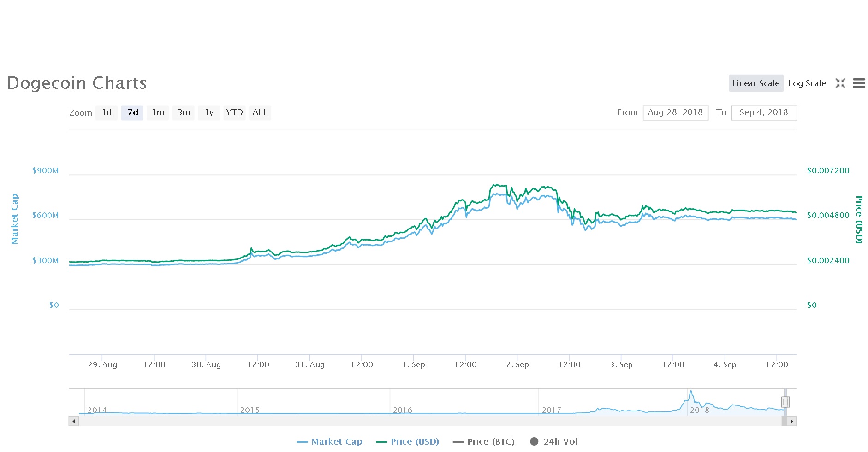Set zoom range to 7d
This screenshot has width=868, height=452.
[x=132, y=112]
